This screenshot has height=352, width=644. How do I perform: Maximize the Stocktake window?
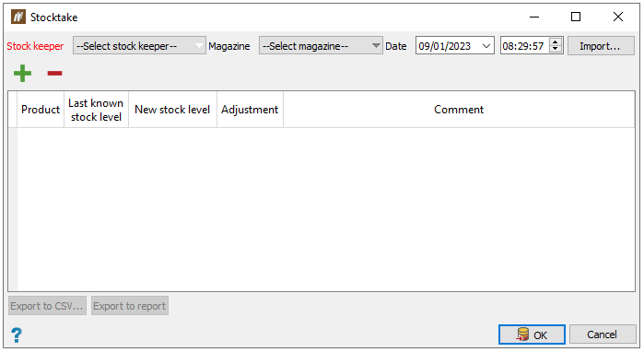(576, 17)
